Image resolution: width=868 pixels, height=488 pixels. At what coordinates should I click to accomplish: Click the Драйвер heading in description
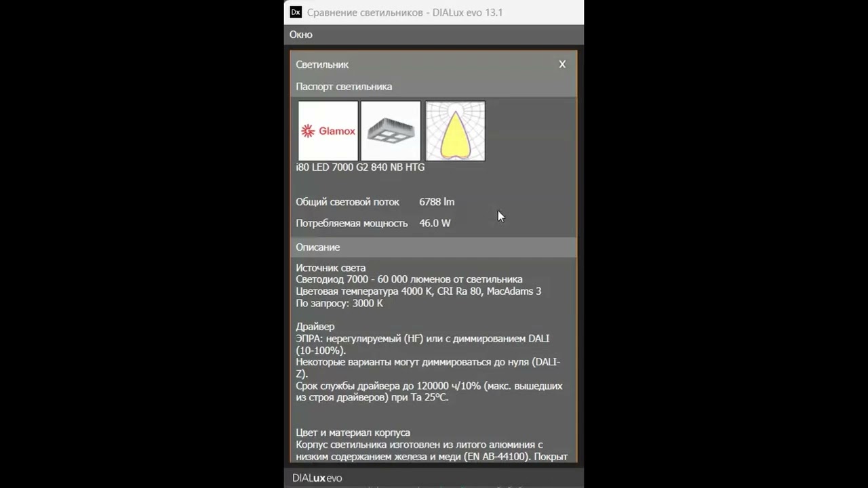(x=315, y=327)
